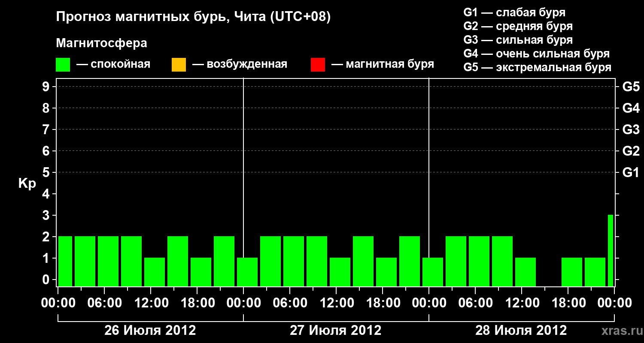Click the 'G1' label on the right axis
Image resolution: width=644 pixels, height=343 pixels.
631,173
